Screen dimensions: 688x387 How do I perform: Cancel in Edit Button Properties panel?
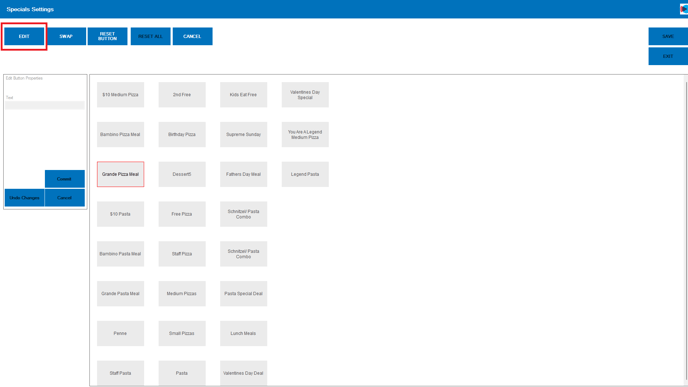[64, 198]
